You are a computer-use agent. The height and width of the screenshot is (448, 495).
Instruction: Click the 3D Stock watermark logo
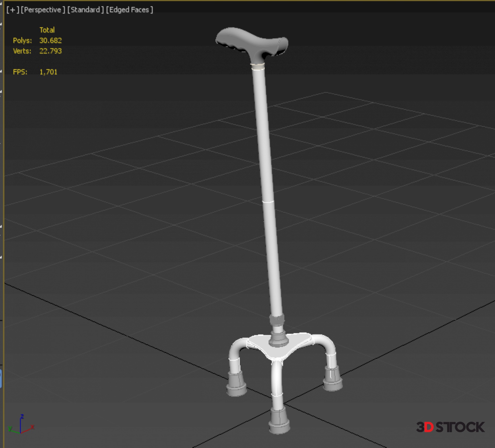450,427
